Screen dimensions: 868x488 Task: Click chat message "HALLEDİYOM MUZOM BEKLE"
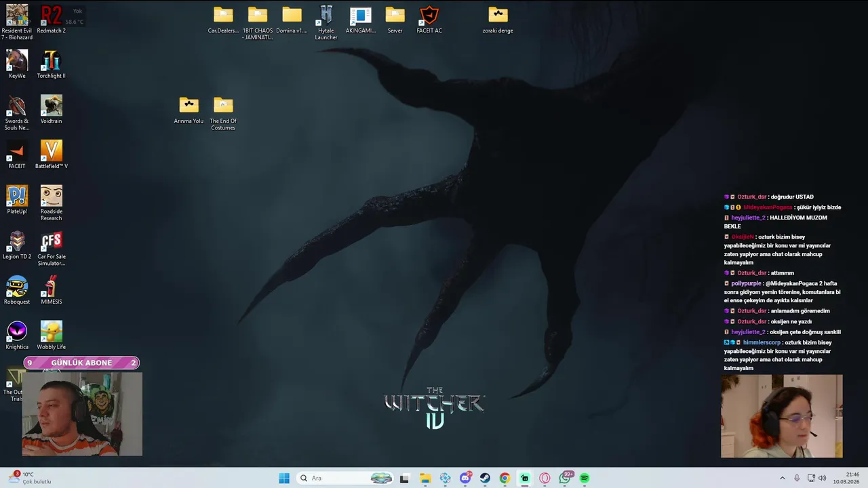point(776,222)
